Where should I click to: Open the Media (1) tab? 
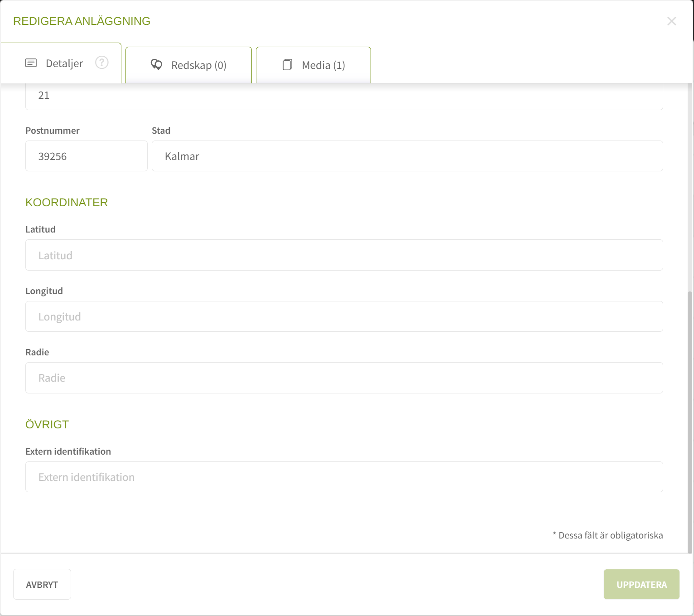coord(323,65)
